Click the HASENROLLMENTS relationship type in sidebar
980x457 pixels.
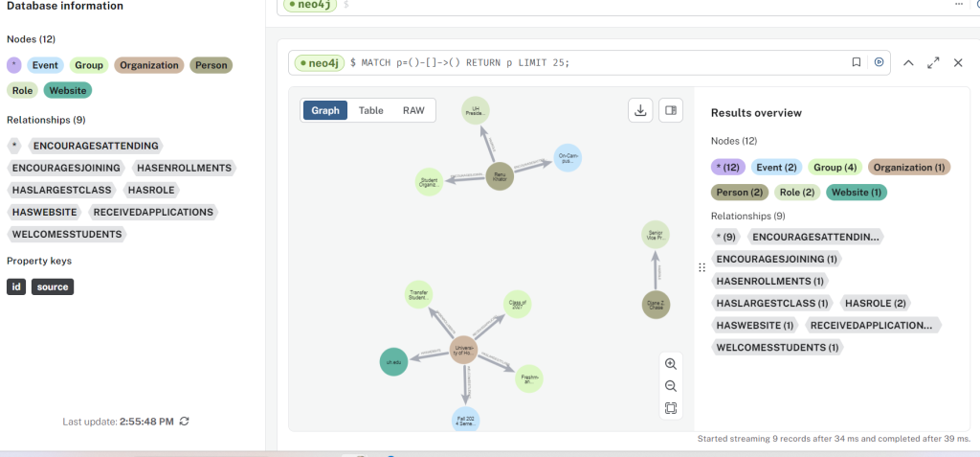click(185, 168)
